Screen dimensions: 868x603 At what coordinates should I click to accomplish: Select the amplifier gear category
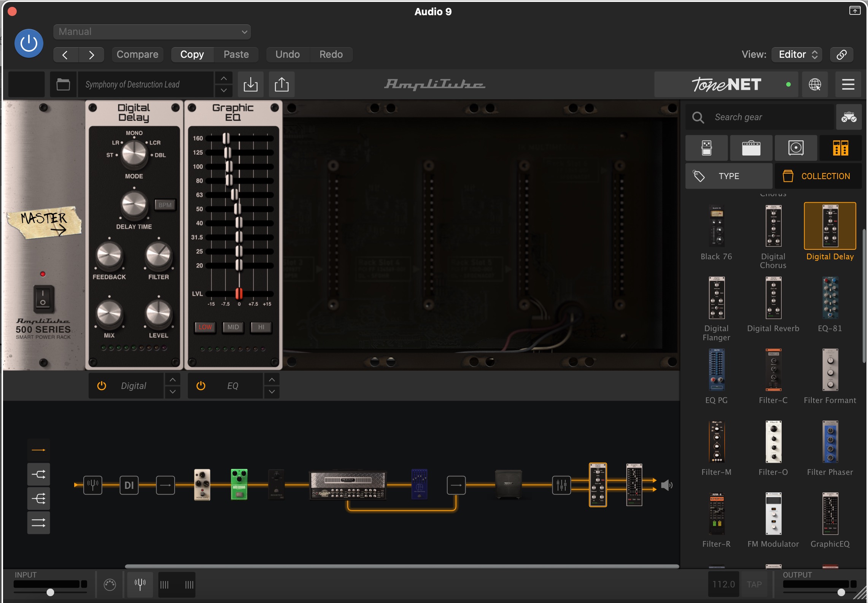tap(751, 148)
